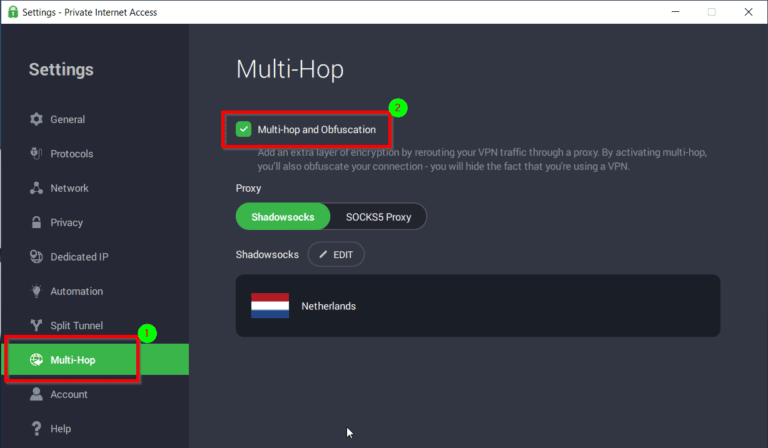Open the Multi-Hop settings tab

tap(73, 360)
